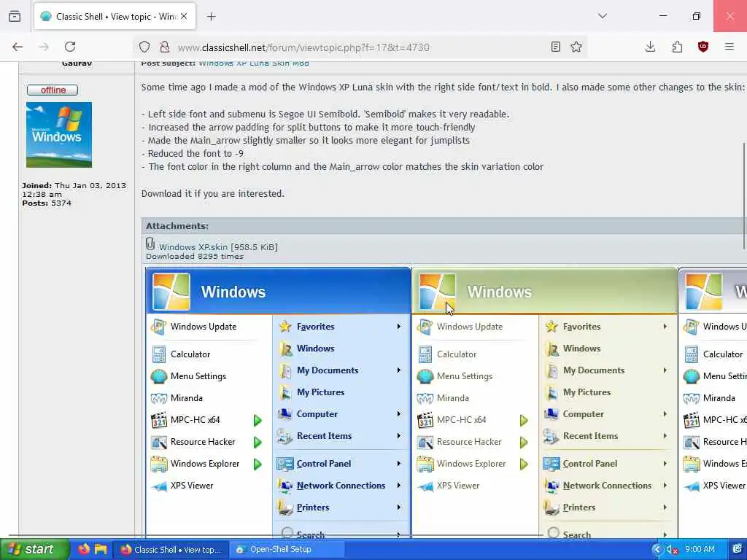747x560 pixels.
Task: Click the 9:00 AM taskbar clock
Action: (x=700, y=550)
